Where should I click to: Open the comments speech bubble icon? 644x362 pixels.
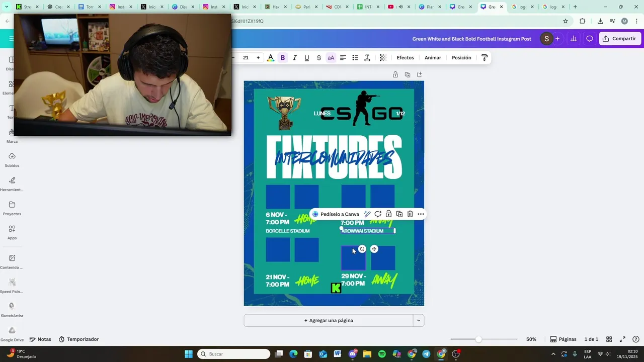[x=590, y=39]
